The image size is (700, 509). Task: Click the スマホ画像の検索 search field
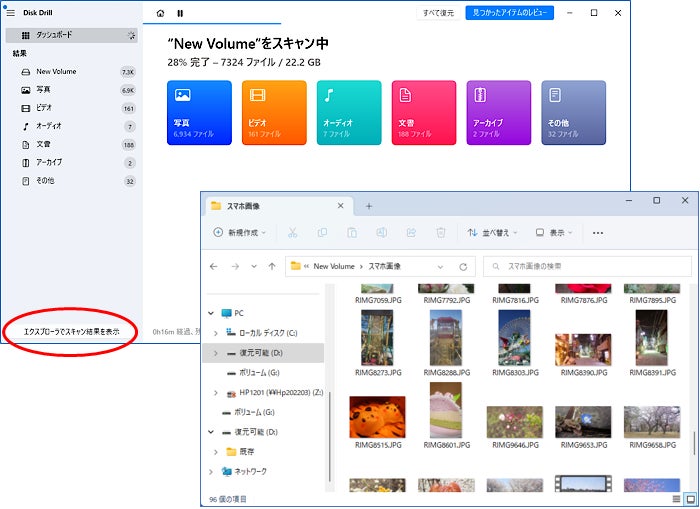(x=588, y=267)
